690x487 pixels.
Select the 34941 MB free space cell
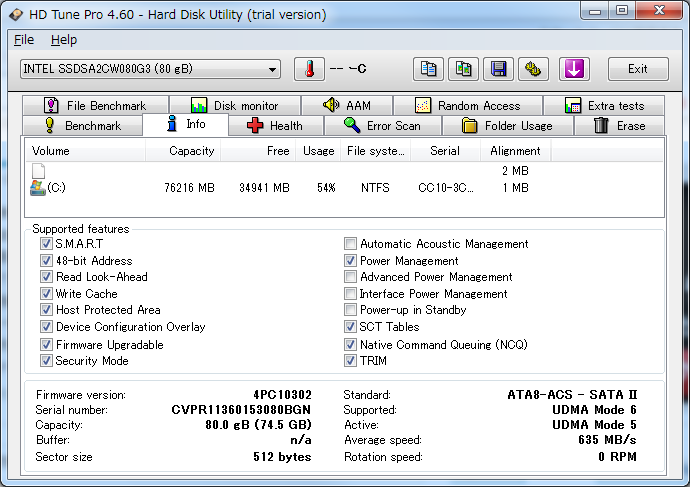click(264, 188)
